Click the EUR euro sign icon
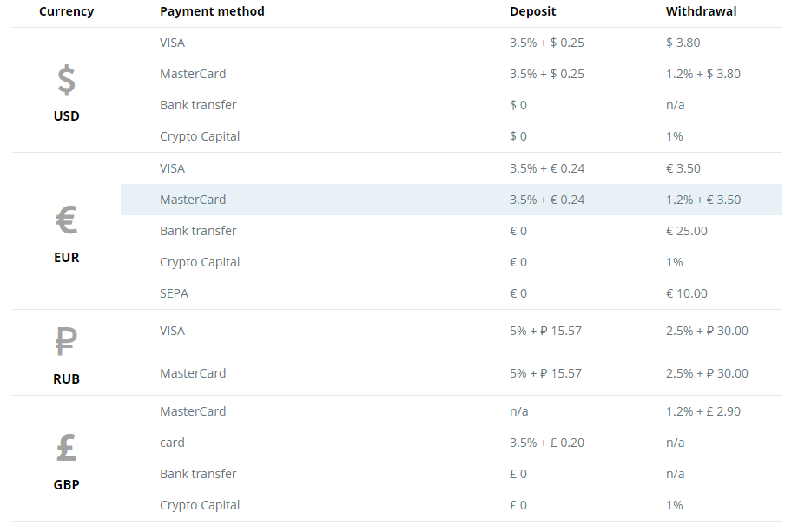The height and width of the screenshot is (532, 798). click(x=66, y=220)
